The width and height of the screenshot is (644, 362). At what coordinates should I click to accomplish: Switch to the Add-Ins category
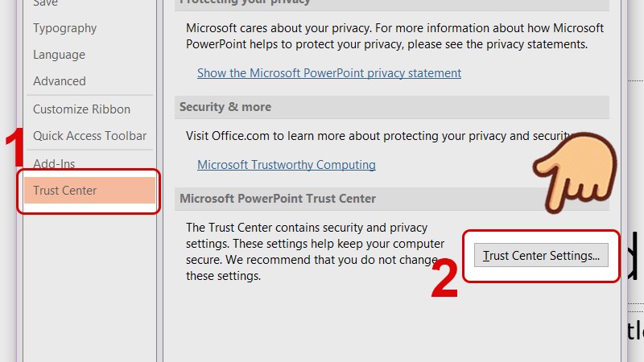pos(54,163)
